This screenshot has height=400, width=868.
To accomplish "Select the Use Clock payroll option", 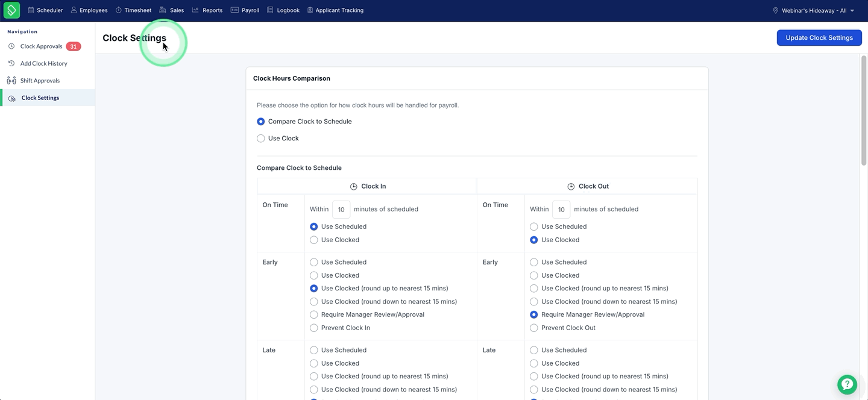I will (261, 139).
